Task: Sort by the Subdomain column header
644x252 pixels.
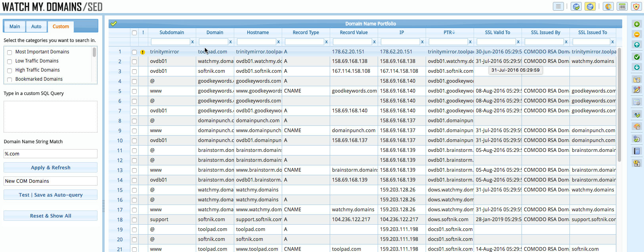Action: click(x=172, y=32)
